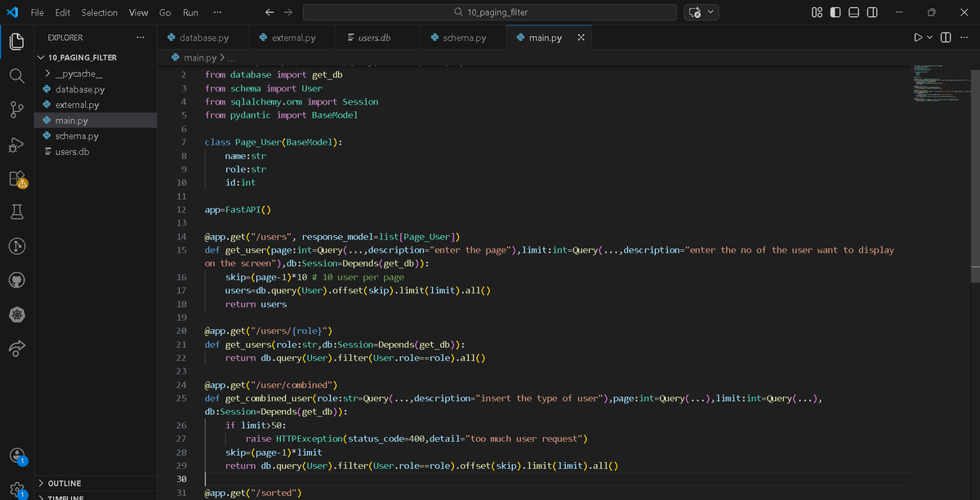Click 'class Page_User(BaseModel):' line

click(x=274, y=142)
